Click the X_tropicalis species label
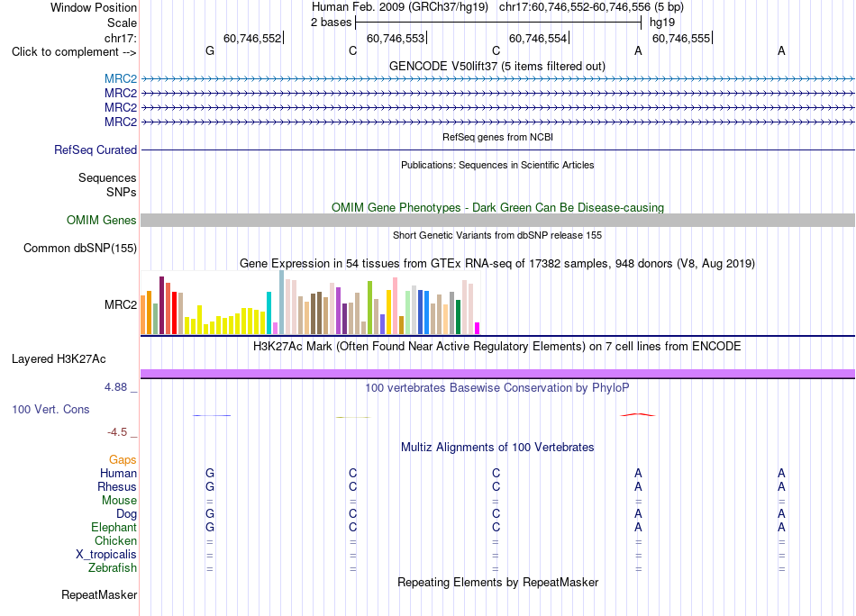The width and height of the screenshot is (856, 616). [106, 555]
